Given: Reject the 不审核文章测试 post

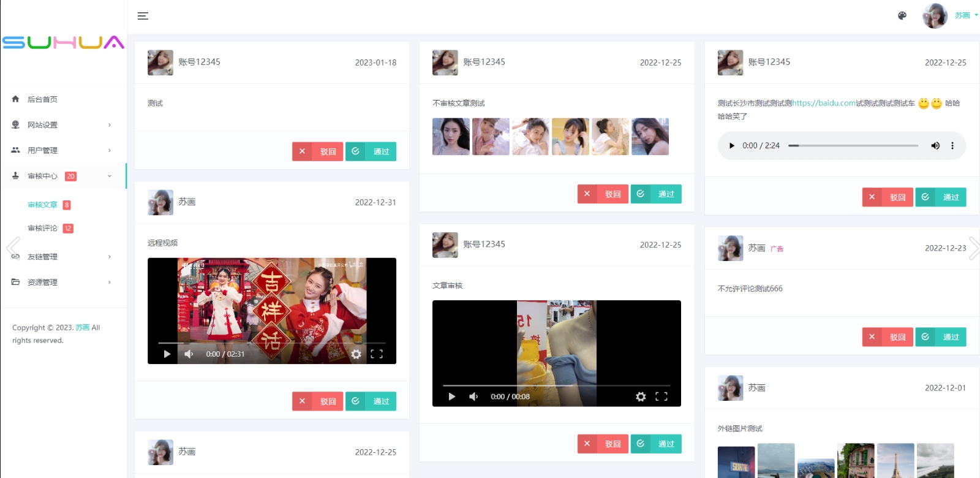Looking at the screenshot, I should tap(603, 194).
